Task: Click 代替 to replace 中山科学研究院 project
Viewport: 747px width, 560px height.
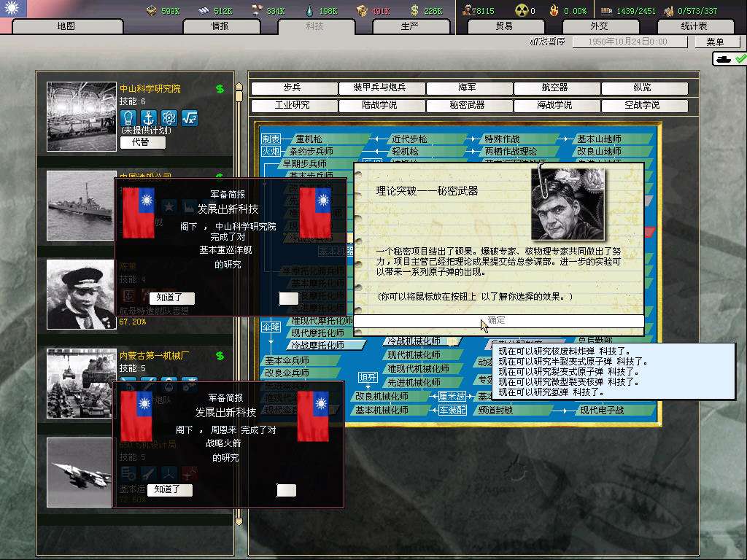Action: (x=142, y=142)
